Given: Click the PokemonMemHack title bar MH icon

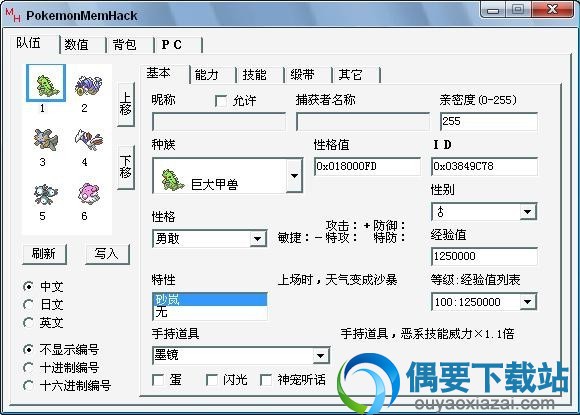Looking at the screenshot, I should pos(13,15).
